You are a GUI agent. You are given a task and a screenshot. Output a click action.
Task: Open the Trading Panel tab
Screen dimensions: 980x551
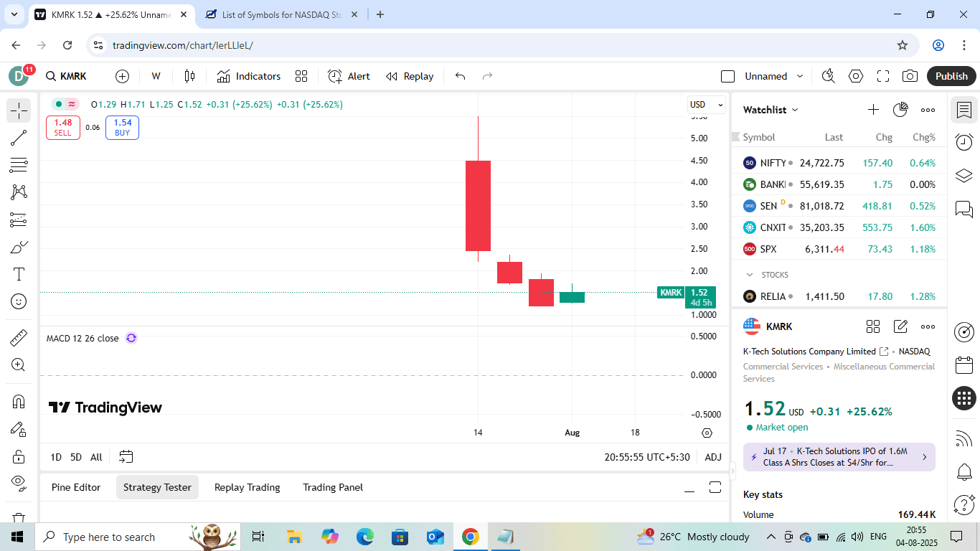[333, 487]
